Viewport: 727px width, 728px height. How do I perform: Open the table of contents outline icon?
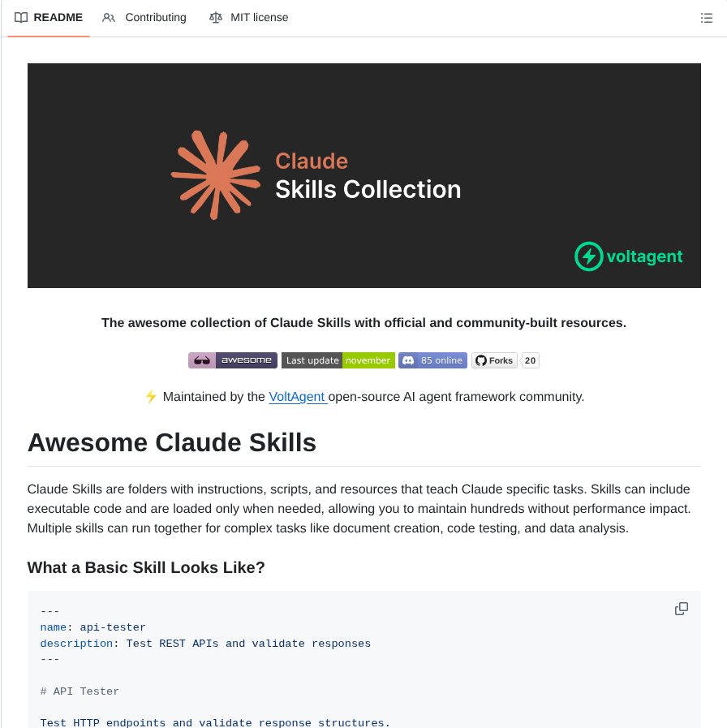point(706,17)
